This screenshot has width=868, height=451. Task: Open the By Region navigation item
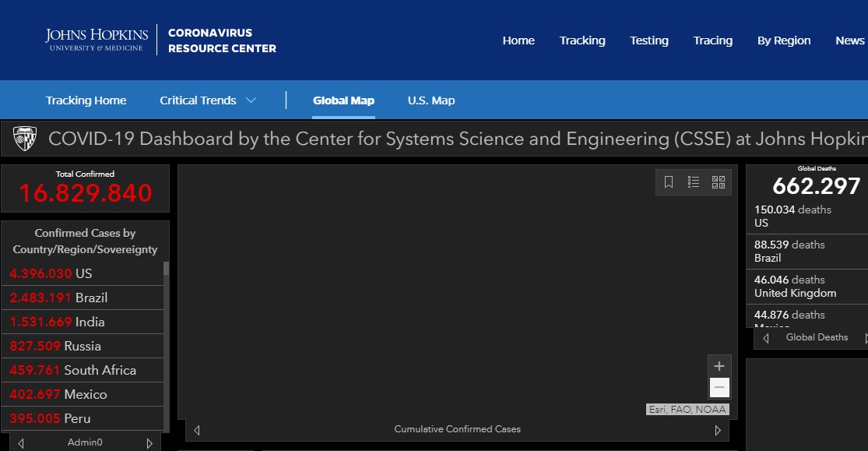click(x=784, y=41)
